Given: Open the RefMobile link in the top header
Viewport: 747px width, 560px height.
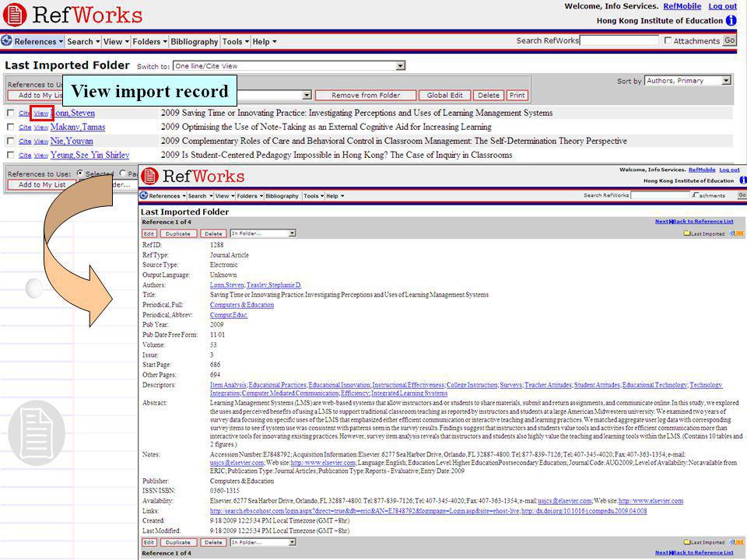Looking at the screenshot, I should point(682,6).
